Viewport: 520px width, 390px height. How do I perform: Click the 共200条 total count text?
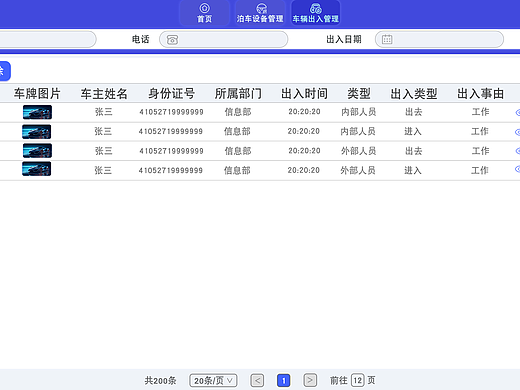pyautogui.click(x=160, y=380)
